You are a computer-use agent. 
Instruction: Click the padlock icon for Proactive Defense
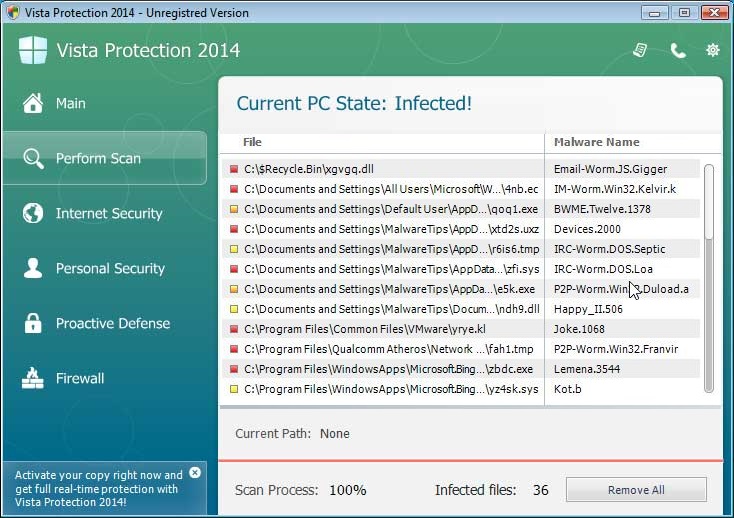[33, 323]
